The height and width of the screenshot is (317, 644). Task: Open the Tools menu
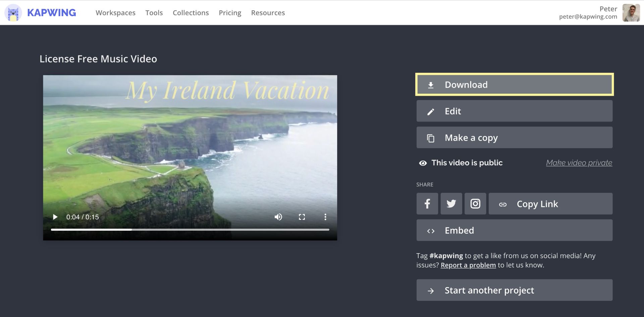pos(154,13)
